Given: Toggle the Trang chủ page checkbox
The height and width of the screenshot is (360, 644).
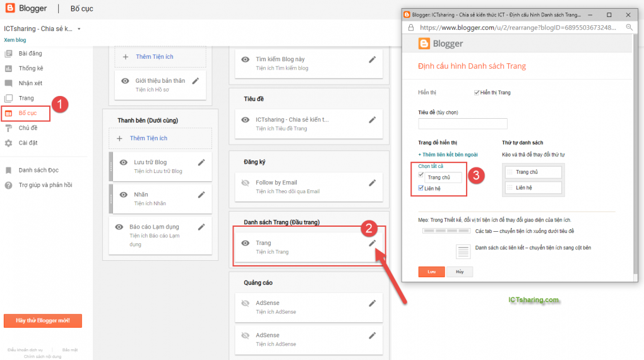Looking at the screenshot, I should pos(420,175).
